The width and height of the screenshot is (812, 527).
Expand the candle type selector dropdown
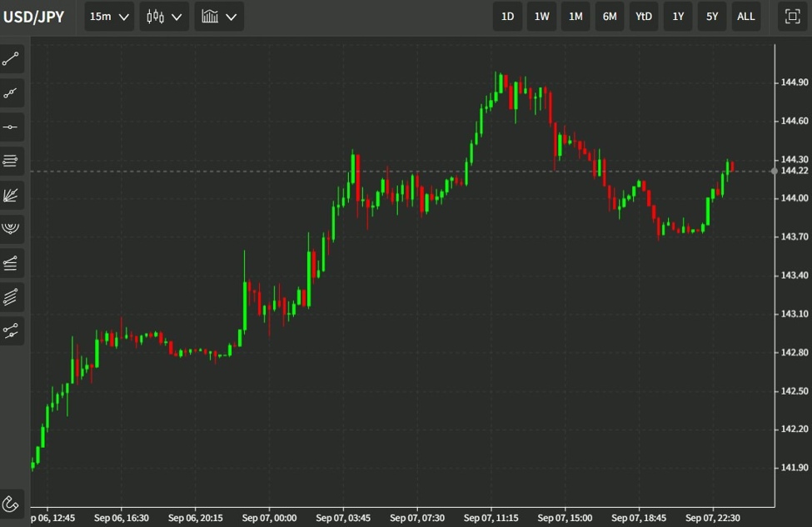[163, 16]
